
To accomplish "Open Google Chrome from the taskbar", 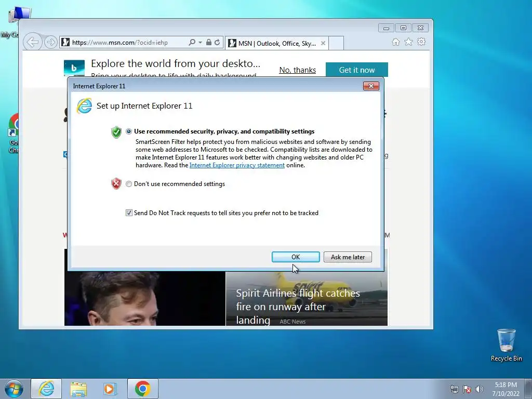I will click(143, 389).
